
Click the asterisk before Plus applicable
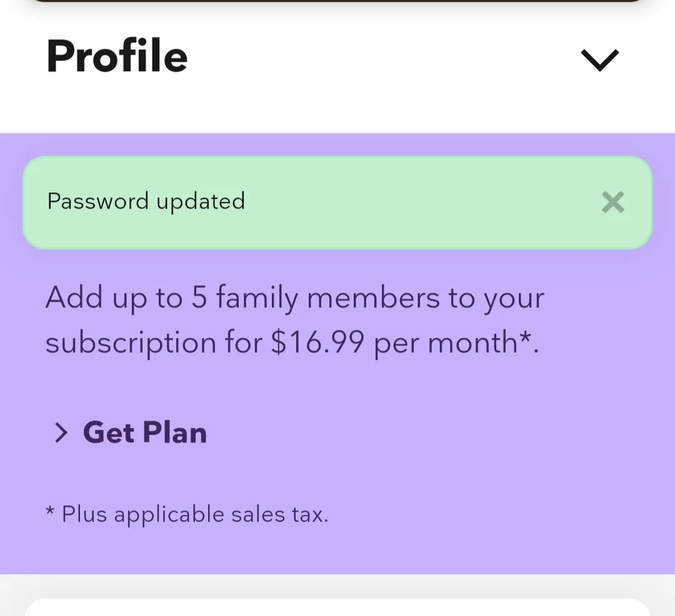(50, 510)
